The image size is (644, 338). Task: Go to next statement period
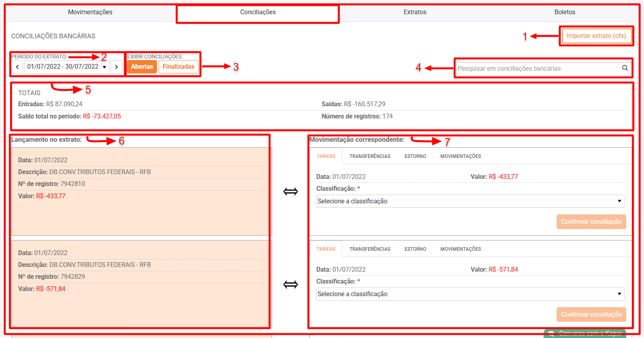pos(116,67)
